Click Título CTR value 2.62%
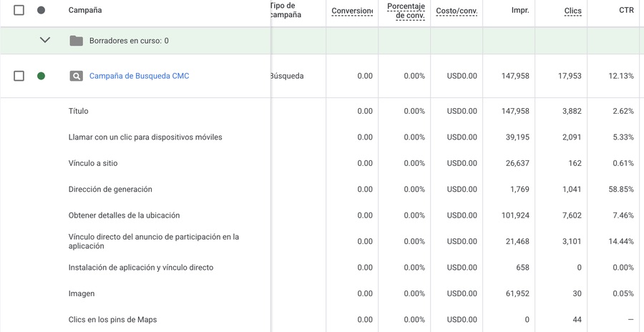The image size is (644, 332). tap(623, 111)
